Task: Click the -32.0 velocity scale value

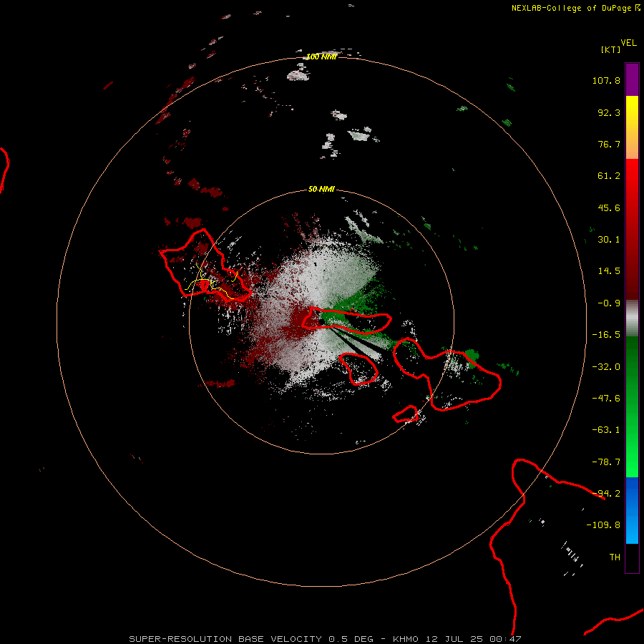Action: click(606, 367)
